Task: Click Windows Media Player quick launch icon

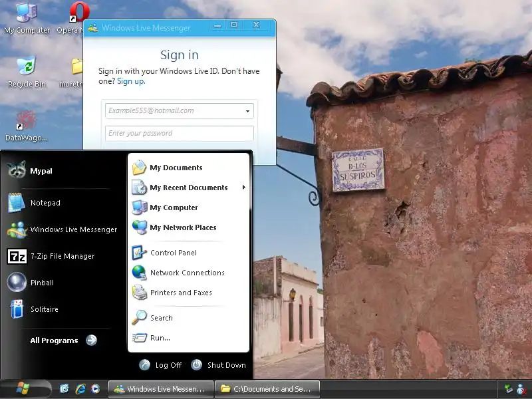Action: click(96, 389)
